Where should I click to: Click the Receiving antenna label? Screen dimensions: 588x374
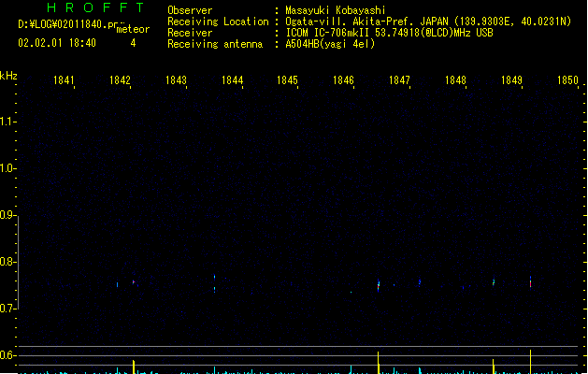point(215,44)
